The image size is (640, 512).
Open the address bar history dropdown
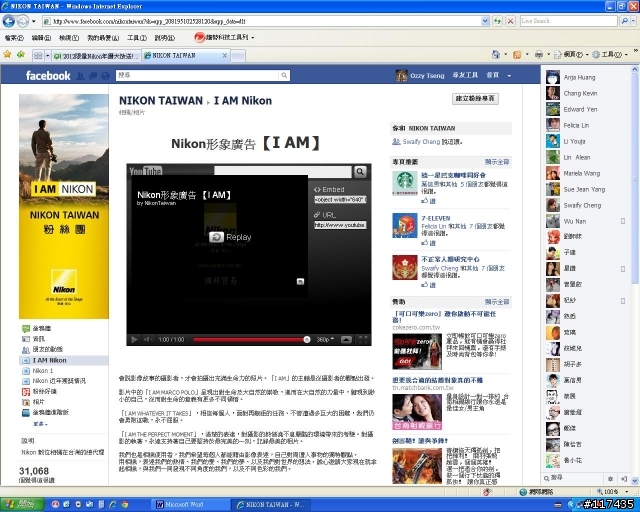pos(485,21)
